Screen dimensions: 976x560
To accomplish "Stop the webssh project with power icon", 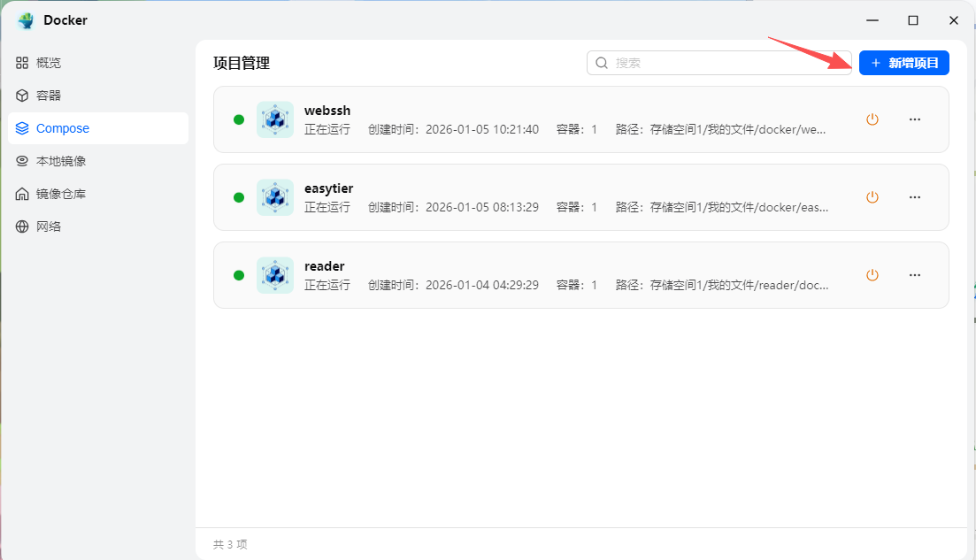I will coord(872,119).
